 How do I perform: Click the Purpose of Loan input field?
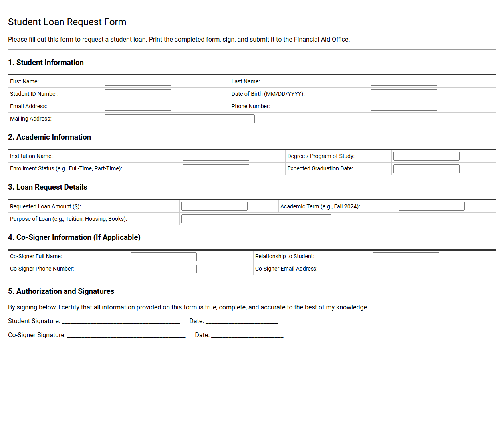coord(256,219)
